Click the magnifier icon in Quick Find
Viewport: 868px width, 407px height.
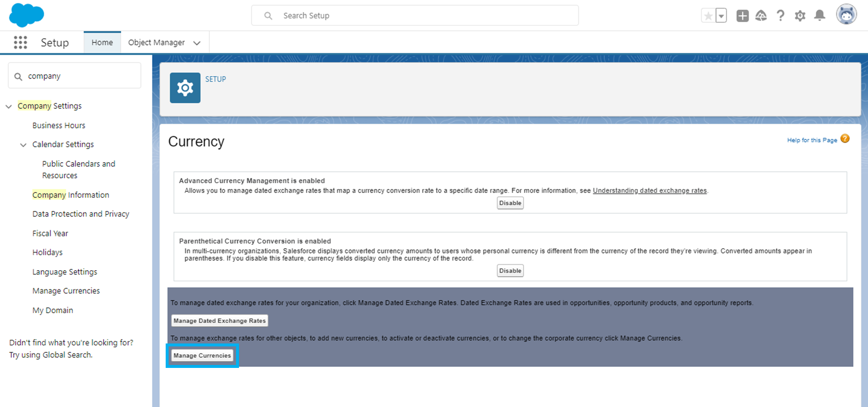point(19,77)
